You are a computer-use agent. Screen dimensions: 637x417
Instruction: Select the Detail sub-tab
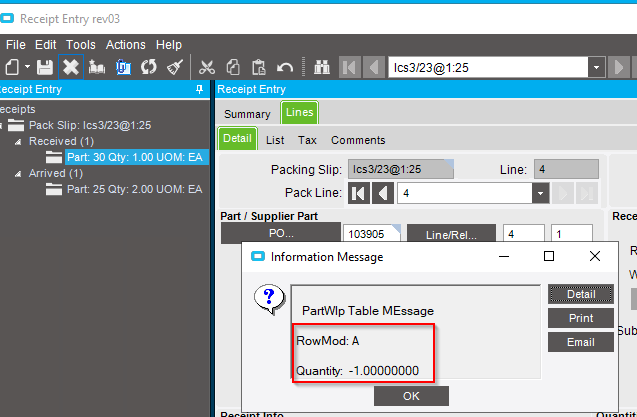[237, 139]
